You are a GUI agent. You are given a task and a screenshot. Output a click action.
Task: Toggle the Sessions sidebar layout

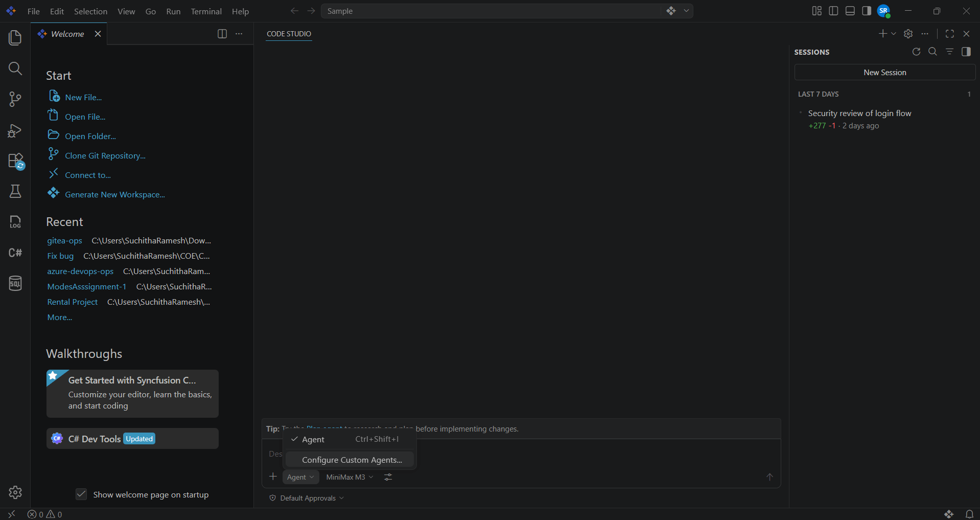(x=966, y=52)
